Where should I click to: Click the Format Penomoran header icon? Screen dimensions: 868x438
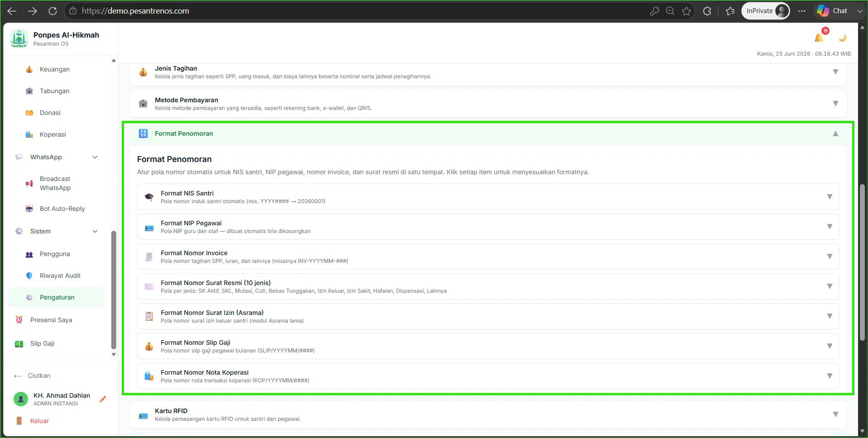[143, 133]
